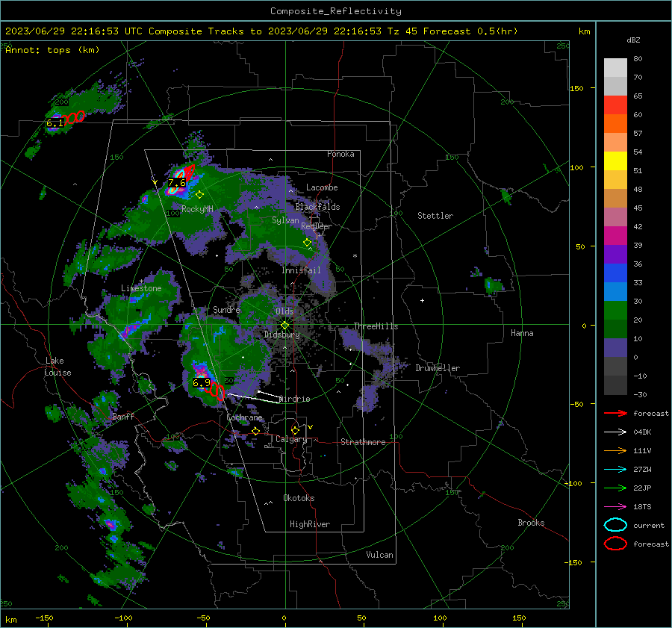Screen dimensions: 672x628
Task: Click the yellow diamond marker beside RockyMH
Action: tap(199, 195)
